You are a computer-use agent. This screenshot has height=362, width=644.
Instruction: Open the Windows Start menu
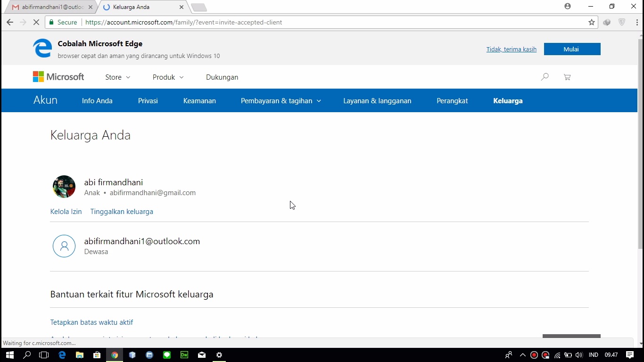pyautogui.click(x=9, y=355)
